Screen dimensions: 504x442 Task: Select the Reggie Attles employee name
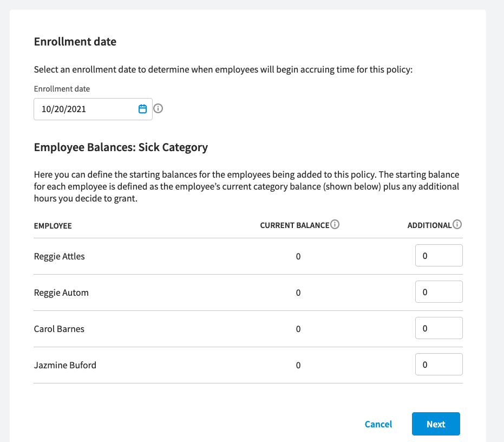(x=60, y=256)
